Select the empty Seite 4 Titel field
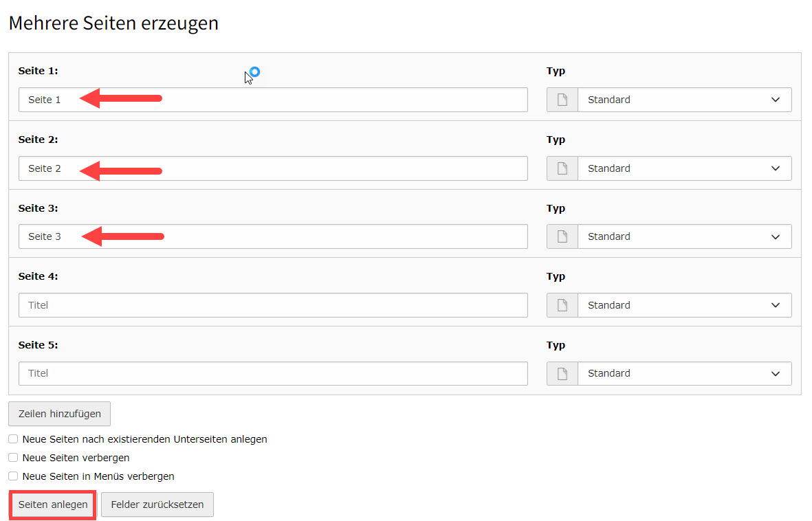812x521 pixels. click(x=273, y=305)
